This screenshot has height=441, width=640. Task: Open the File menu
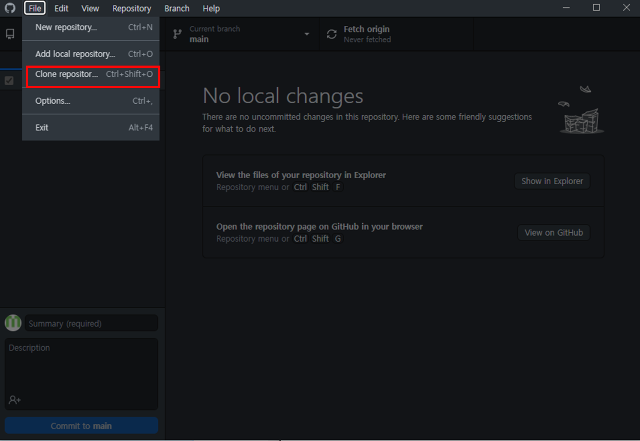coord(35,8)
